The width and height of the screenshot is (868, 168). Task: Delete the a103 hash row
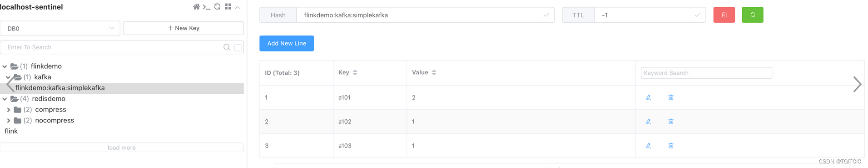[x=671, y=146]
